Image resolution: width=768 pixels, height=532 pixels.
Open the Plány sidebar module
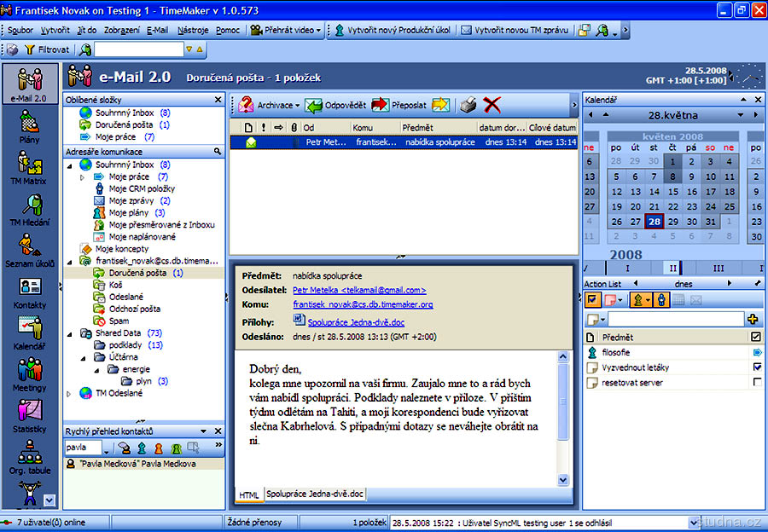[x=29, y=126]
